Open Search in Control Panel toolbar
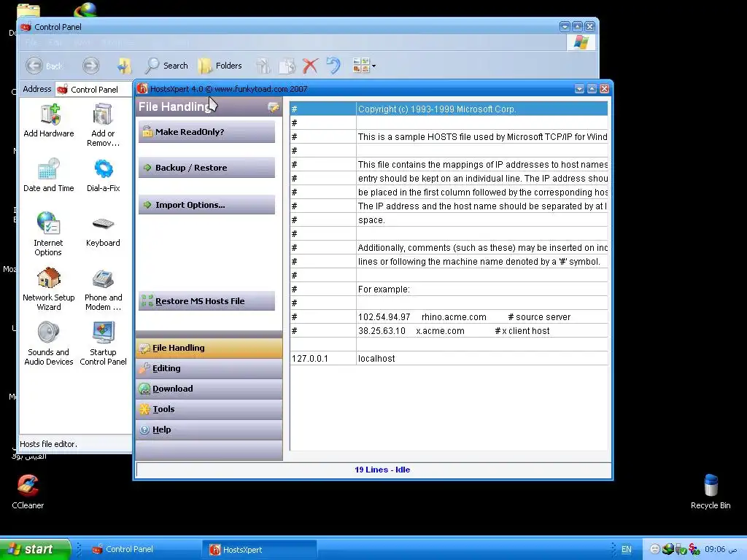Image resolution: width=747 pixels, height=560 pixels. (167, 66)
